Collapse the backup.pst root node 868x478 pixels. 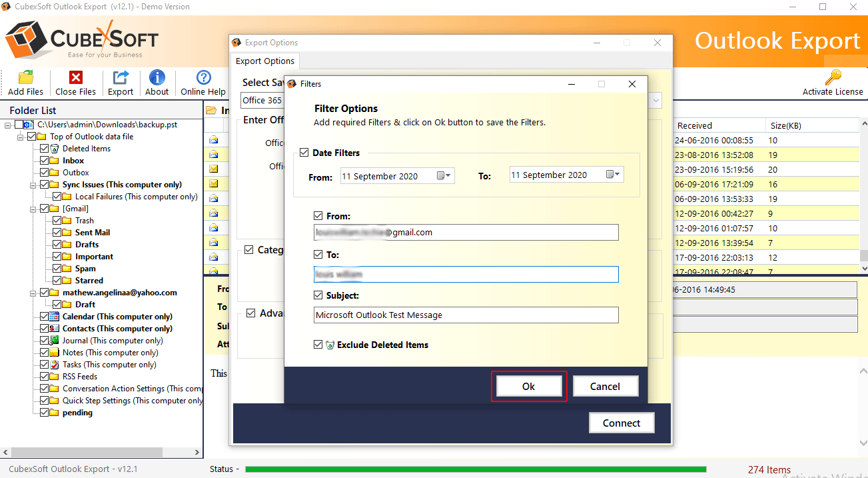tap(7, 125)
